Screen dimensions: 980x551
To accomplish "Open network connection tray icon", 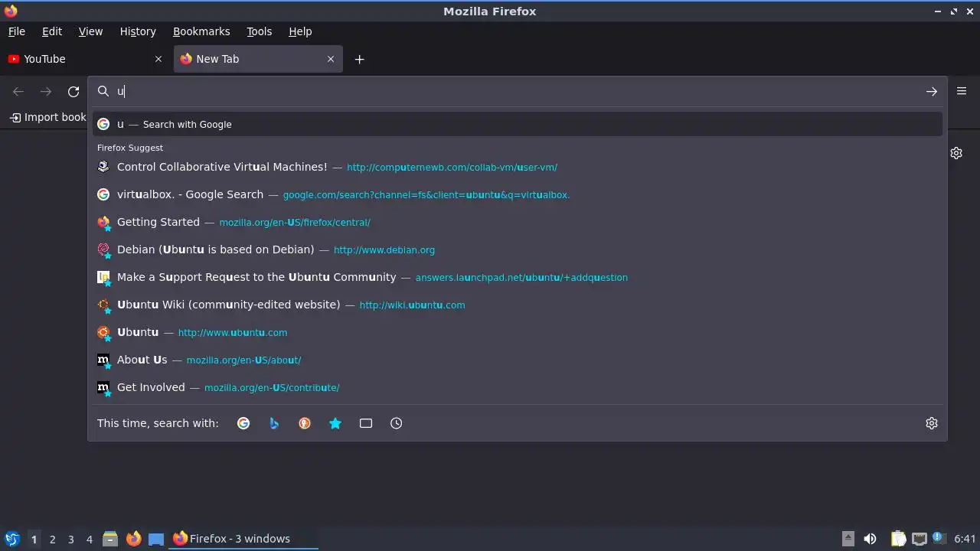I will click(920, 539).
